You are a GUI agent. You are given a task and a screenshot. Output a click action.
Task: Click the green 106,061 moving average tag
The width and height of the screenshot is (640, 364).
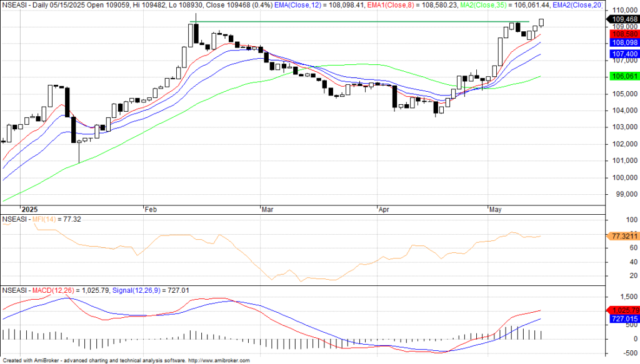[621, 76]
